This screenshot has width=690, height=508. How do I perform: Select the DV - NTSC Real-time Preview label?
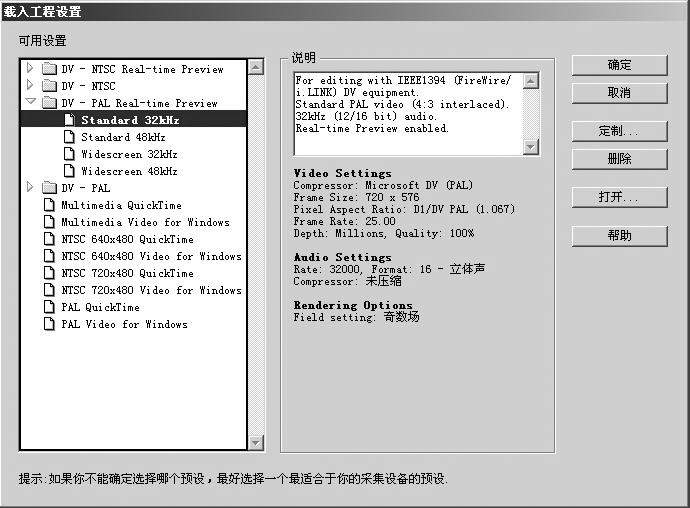tap(142, 69)
